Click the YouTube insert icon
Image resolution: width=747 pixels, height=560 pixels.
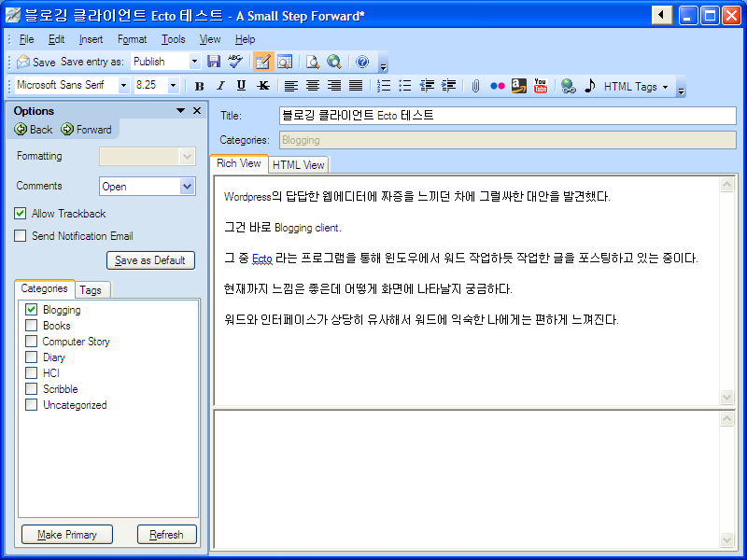(x=540, y=86)
